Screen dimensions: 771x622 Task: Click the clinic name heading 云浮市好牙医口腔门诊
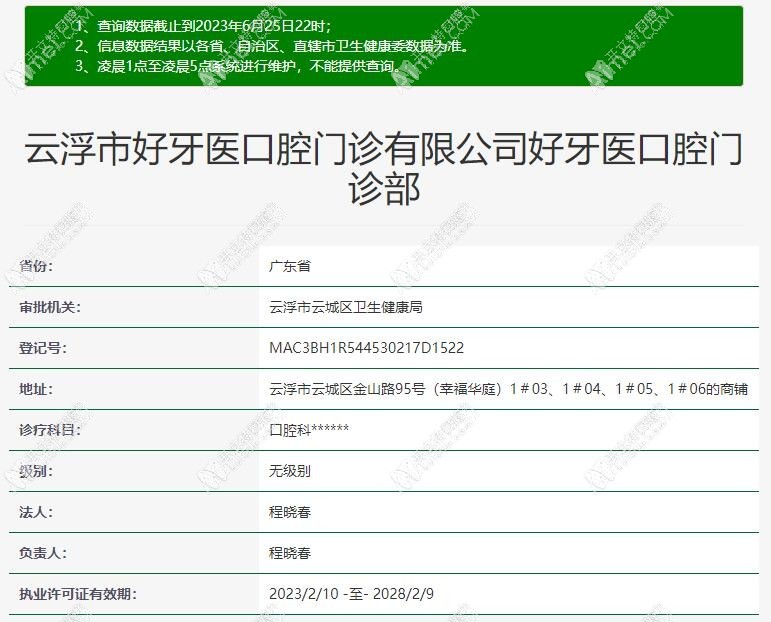point(384,168)
